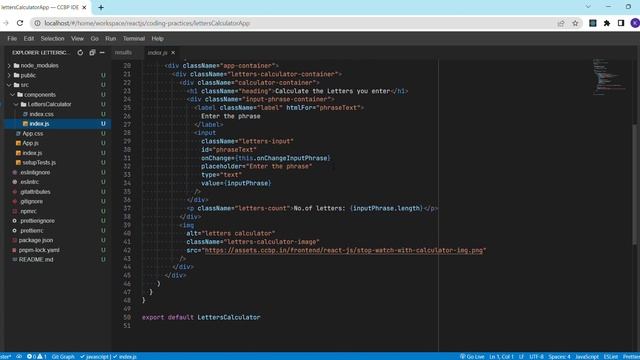Open the View menu
640x360 pixels.
click(x=77, y=38)
